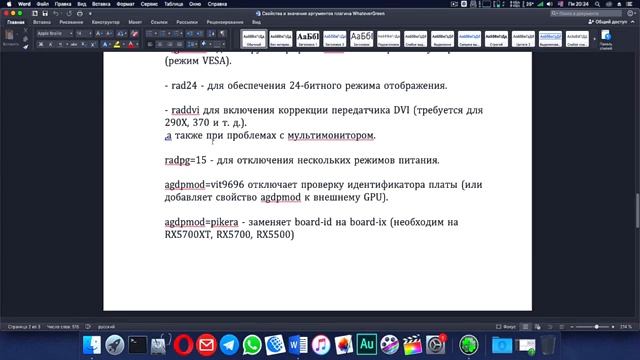This screenshot has width=640, height=360.
Task: Switch to the Рисование ribbon tab
Action: point(71,22)
